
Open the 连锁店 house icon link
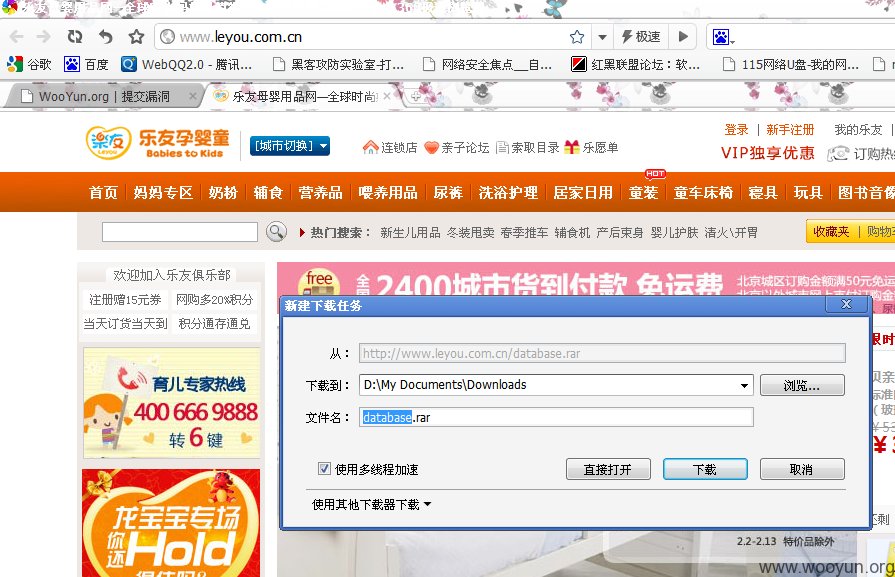[390, 148]
